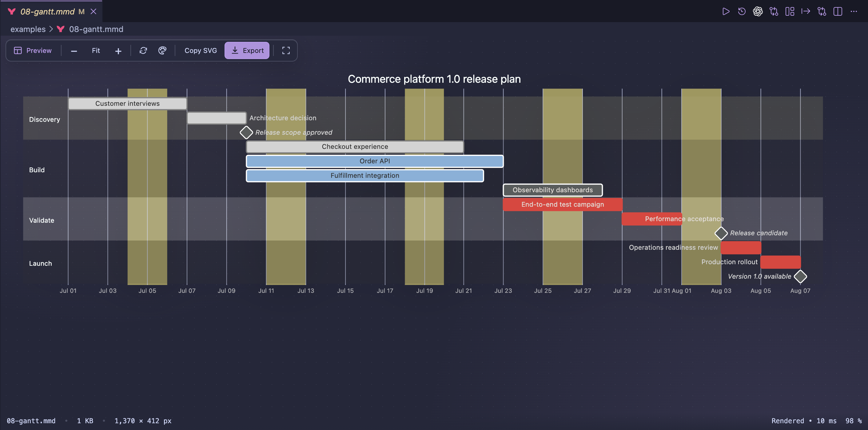Click the 08-gantt.mmd breadcrumb item
Screen dimensions: 868x430
click(x=96, y=29)
